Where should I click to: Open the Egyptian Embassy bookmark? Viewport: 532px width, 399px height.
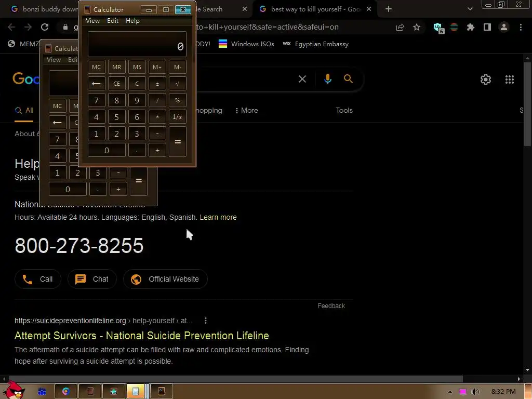point(315,44)
